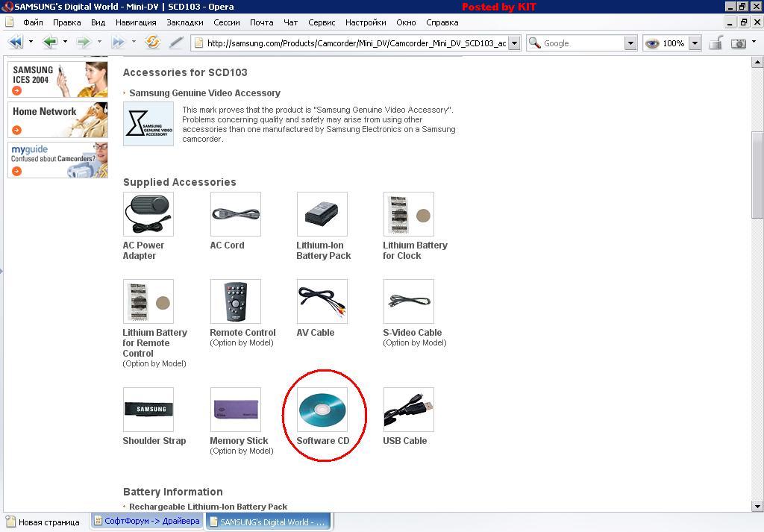Click the vertical scrollbar up arrow
This screenshot has width=764, height=532.
tap(757, 62)
